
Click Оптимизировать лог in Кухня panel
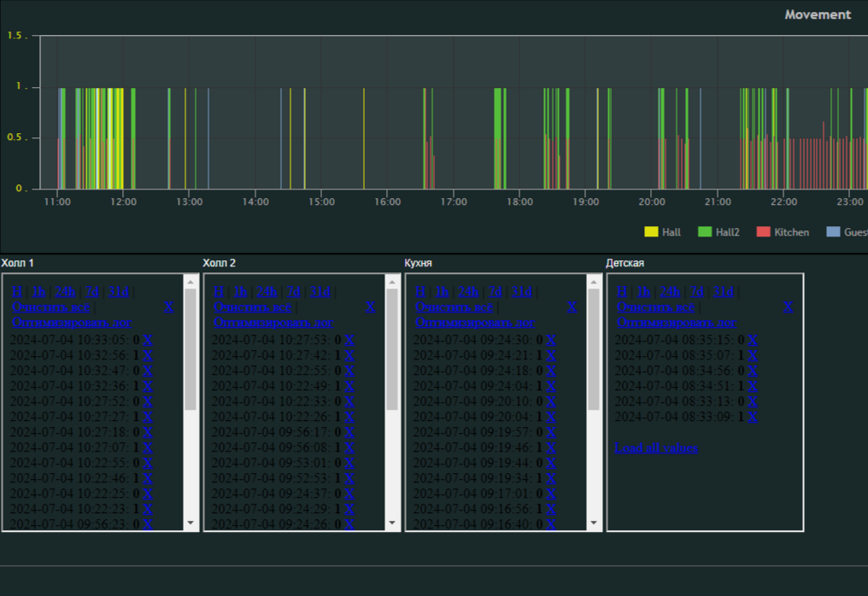tap(474, 322)
